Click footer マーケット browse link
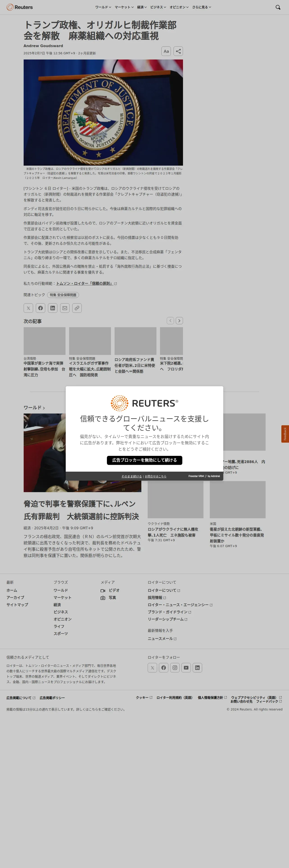The width and height of the screenshot is (289, 868). (x=62, y=597)
